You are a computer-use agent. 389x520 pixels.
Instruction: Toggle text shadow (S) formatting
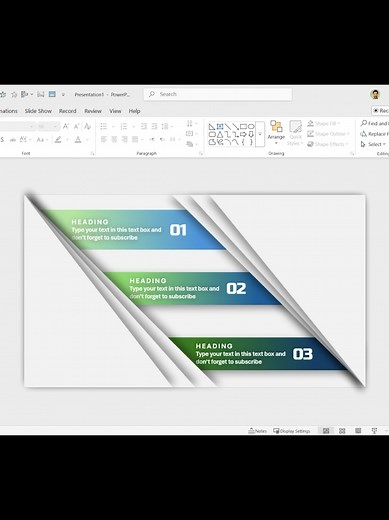[x=2, y=140]
